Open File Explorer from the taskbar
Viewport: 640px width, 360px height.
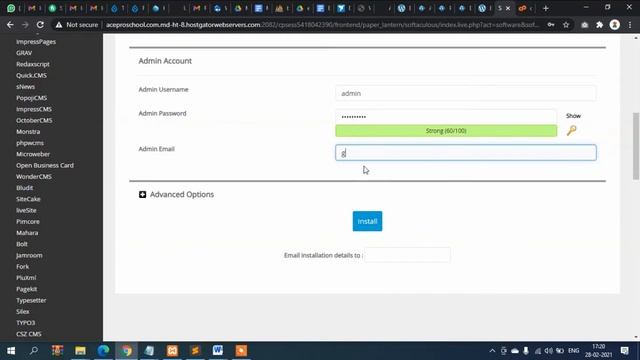[x=80, y=351]
